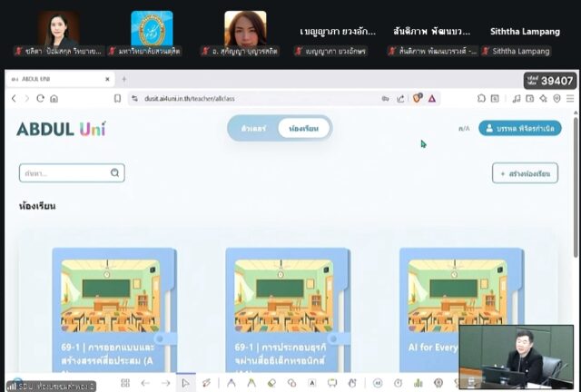Switch to the ห้องเรียน tab

coord(304,128)
